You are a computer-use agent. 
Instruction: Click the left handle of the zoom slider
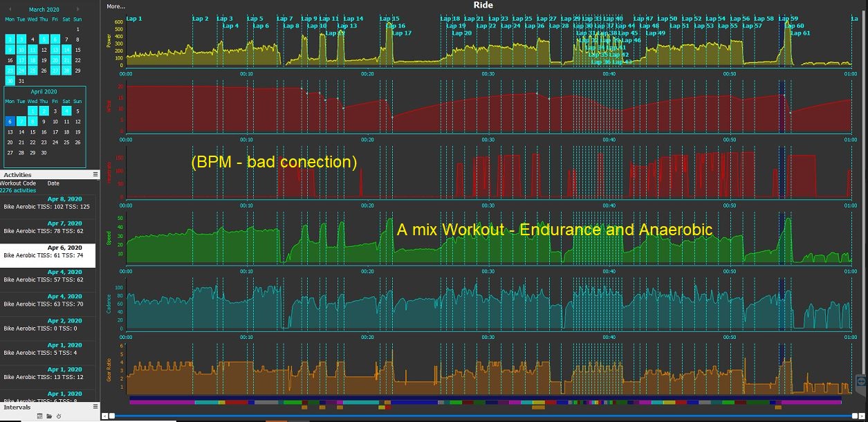[112, 416]
